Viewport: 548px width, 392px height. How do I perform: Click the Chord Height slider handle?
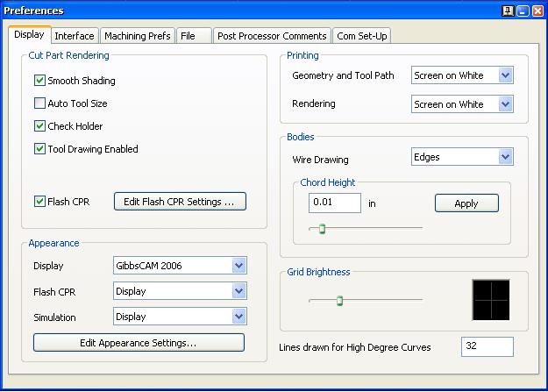tap(323, 229)
